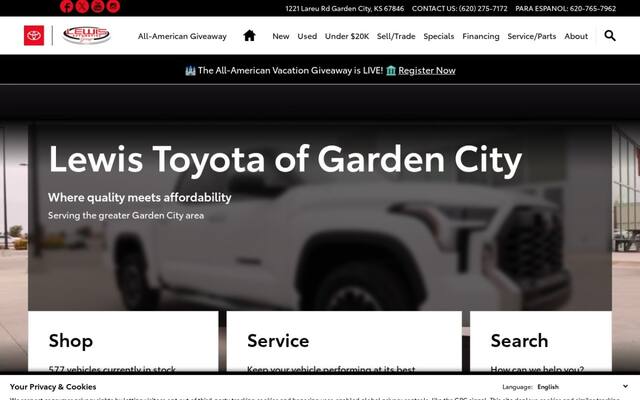Call the Contact Us phone number
Screen dimensions: 640x400
click(x=460, y=8)
